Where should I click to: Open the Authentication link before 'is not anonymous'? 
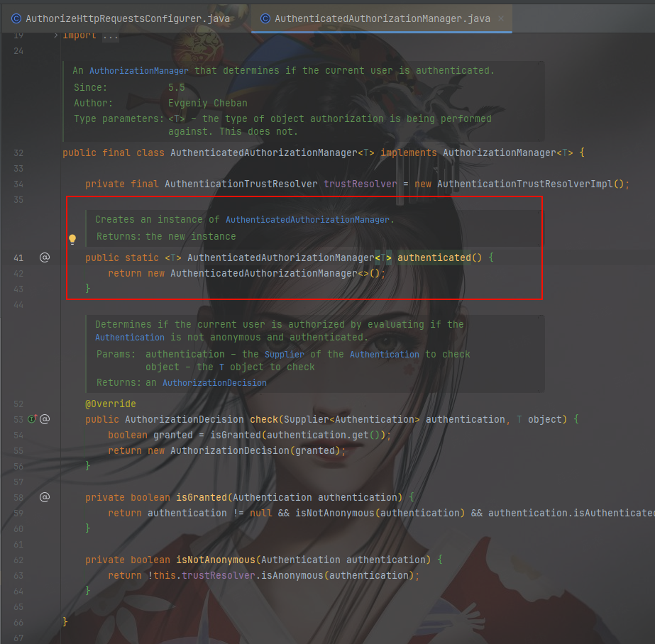point(129,337)
